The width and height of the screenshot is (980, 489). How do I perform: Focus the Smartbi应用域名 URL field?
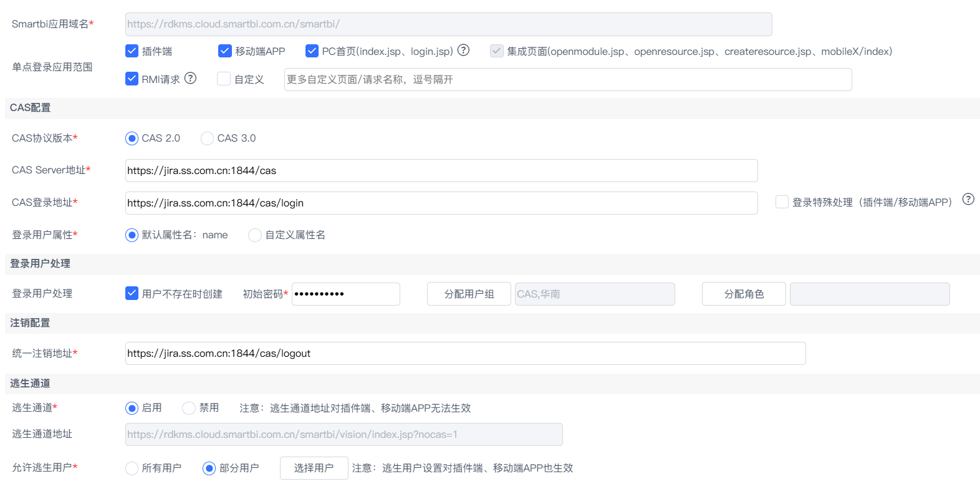449,24
